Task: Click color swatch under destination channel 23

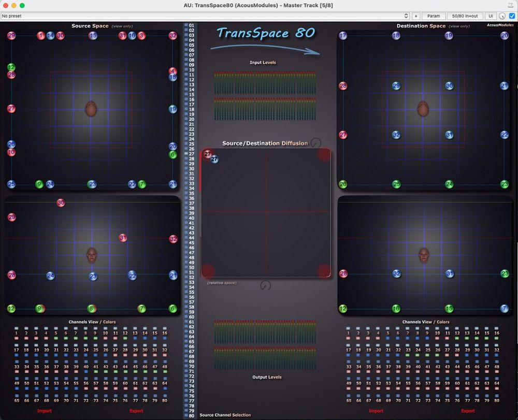Action: (x=408, y=355)
